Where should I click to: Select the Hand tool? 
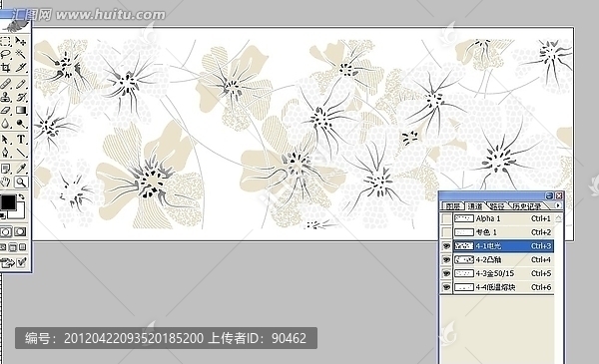click(x=5, y=182)
